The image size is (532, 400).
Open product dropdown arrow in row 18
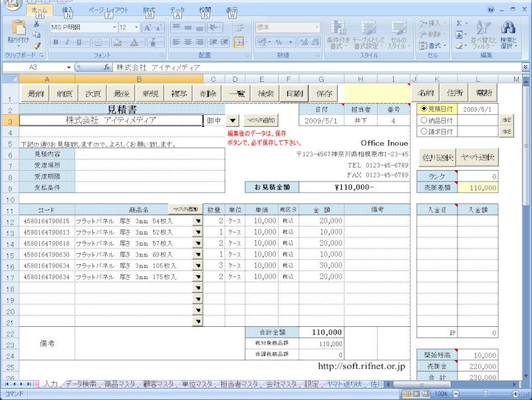pos(198,288)
